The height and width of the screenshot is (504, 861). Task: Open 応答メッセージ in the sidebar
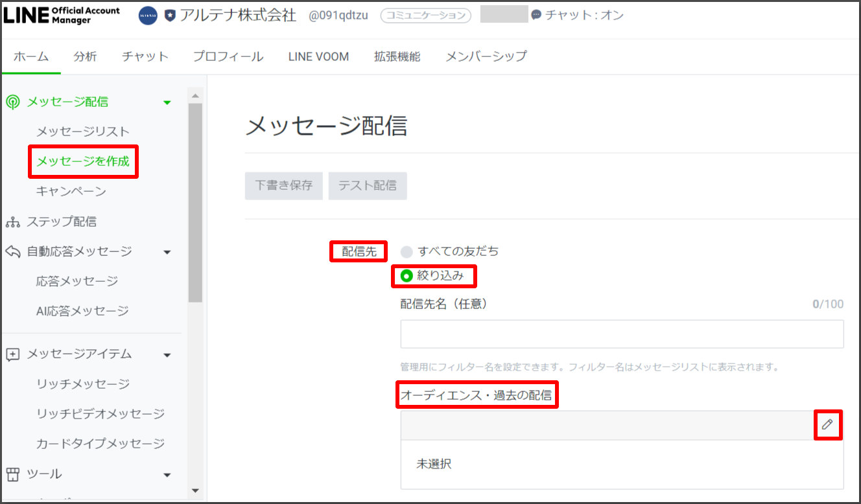pos(77,281)
